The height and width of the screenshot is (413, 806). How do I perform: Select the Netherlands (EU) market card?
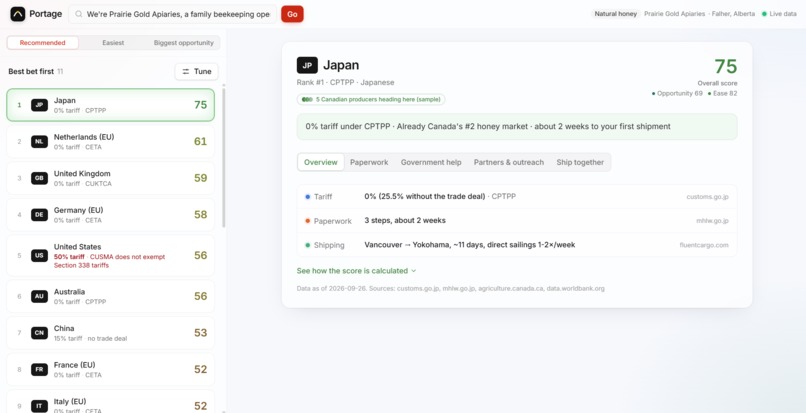coord(111,141)
